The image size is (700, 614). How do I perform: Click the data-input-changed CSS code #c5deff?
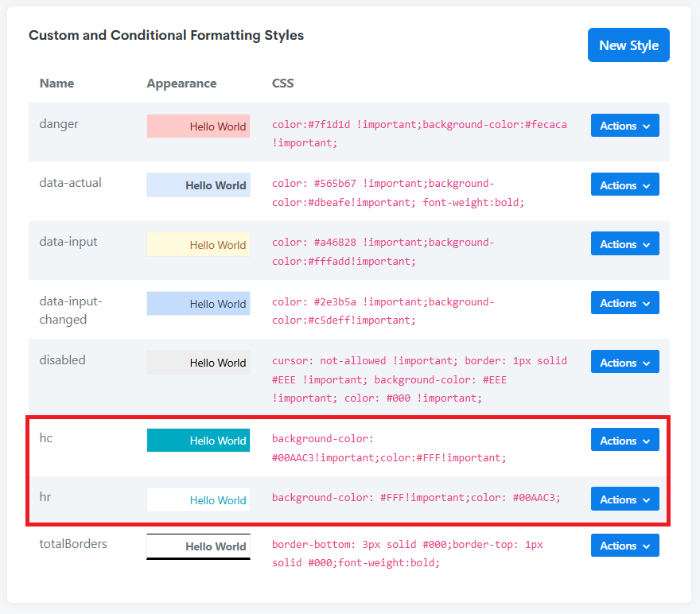pos(383,311)
